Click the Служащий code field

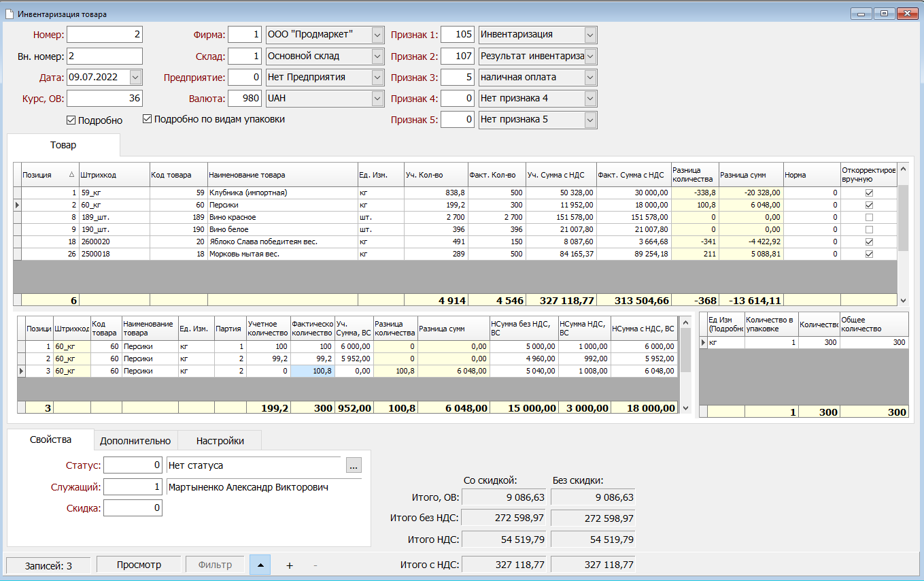pos(133,487)
